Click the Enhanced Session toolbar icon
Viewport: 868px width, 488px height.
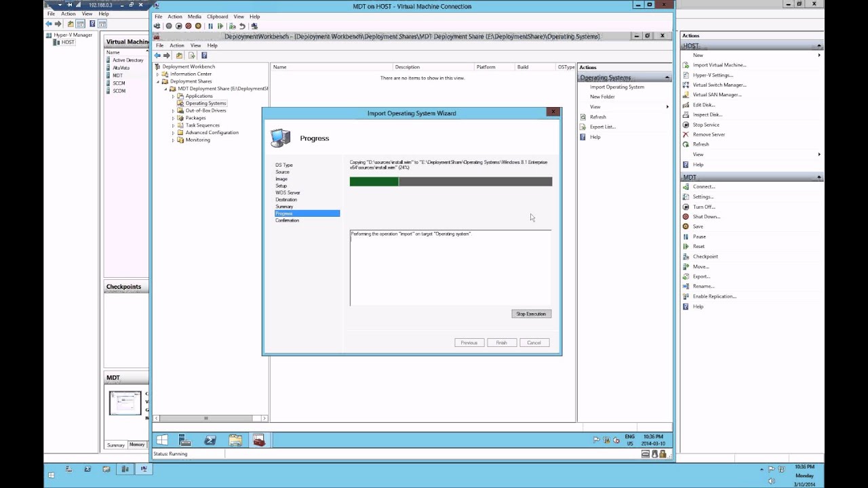coord(254,26)
